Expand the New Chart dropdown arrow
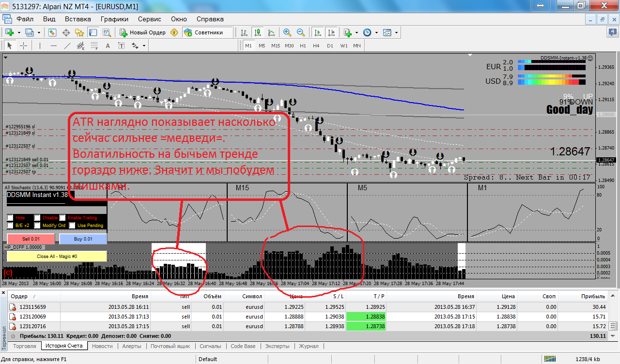The image size is (620, 364). [x=18, y=32]
